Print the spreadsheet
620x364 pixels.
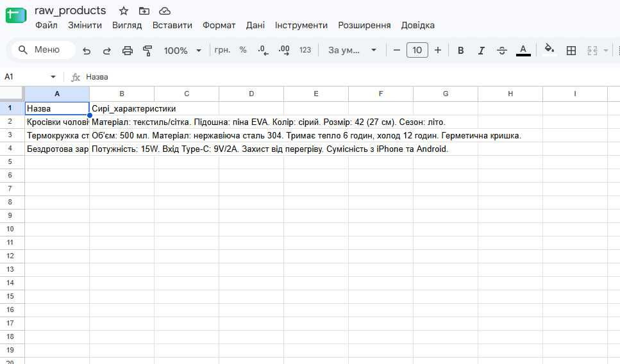128,51
